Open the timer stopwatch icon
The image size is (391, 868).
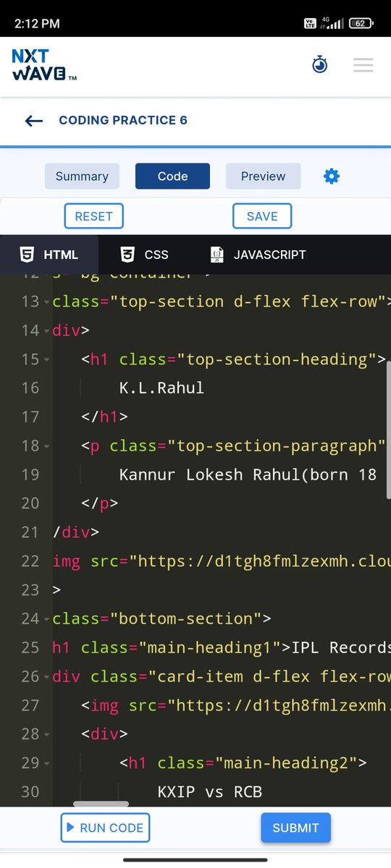coord(319,65)
